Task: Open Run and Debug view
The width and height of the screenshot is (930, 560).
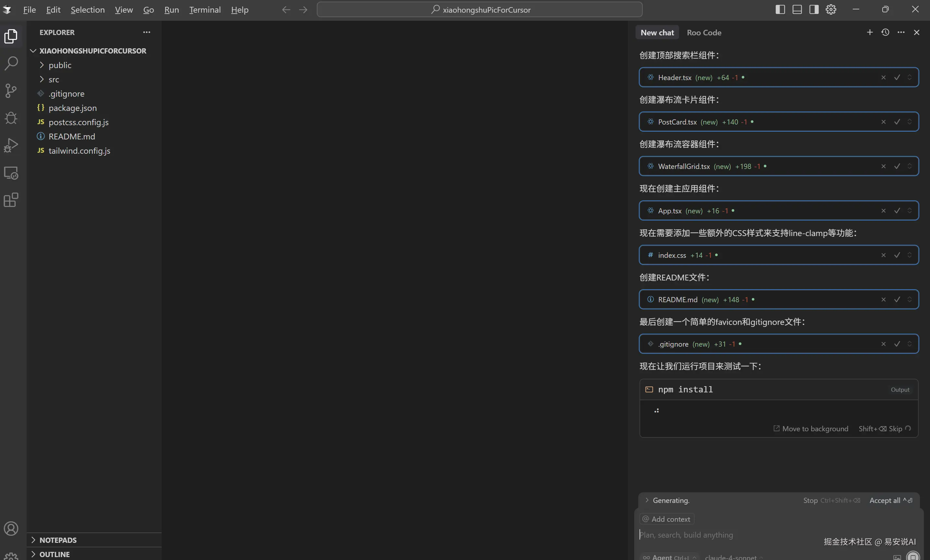Action: point(11,145)
